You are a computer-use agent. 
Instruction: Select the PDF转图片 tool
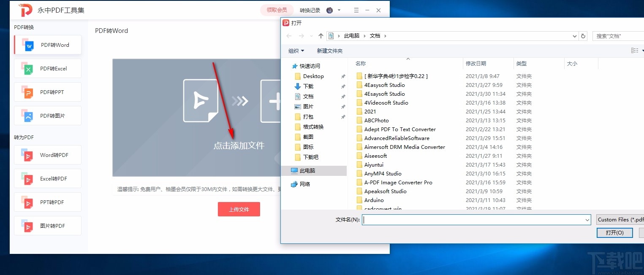click(47, 116)
